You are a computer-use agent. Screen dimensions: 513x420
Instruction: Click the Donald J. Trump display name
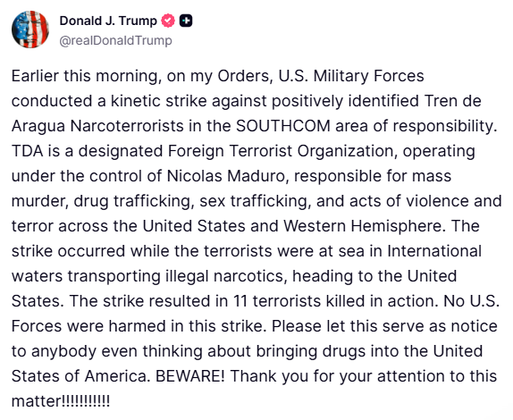tap(108, 21)
